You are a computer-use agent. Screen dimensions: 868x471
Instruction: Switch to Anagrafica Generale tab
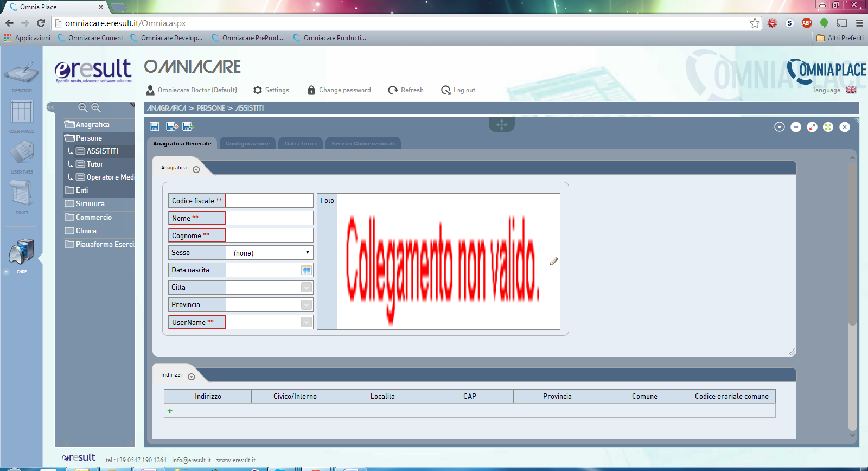182,143
